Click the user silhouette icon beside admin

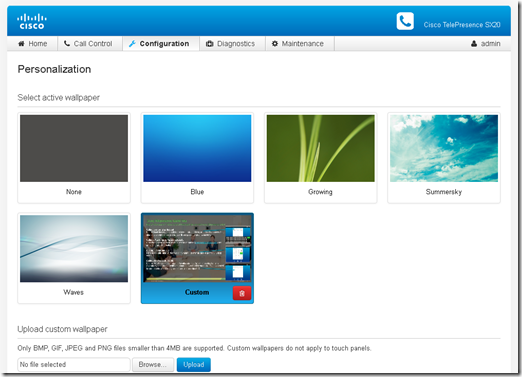pyautogui.click(x=474, y=44)
